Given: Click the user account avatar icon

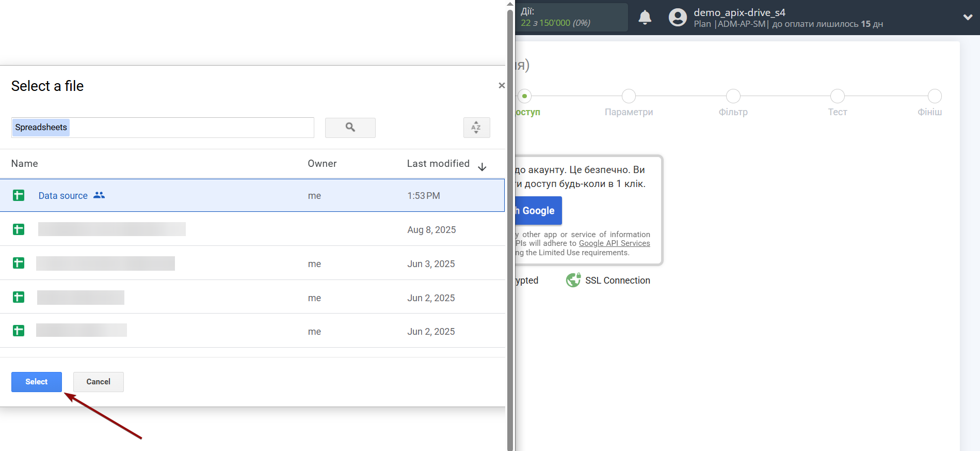Looking at the screenshot, I should [x=678, y=18].
